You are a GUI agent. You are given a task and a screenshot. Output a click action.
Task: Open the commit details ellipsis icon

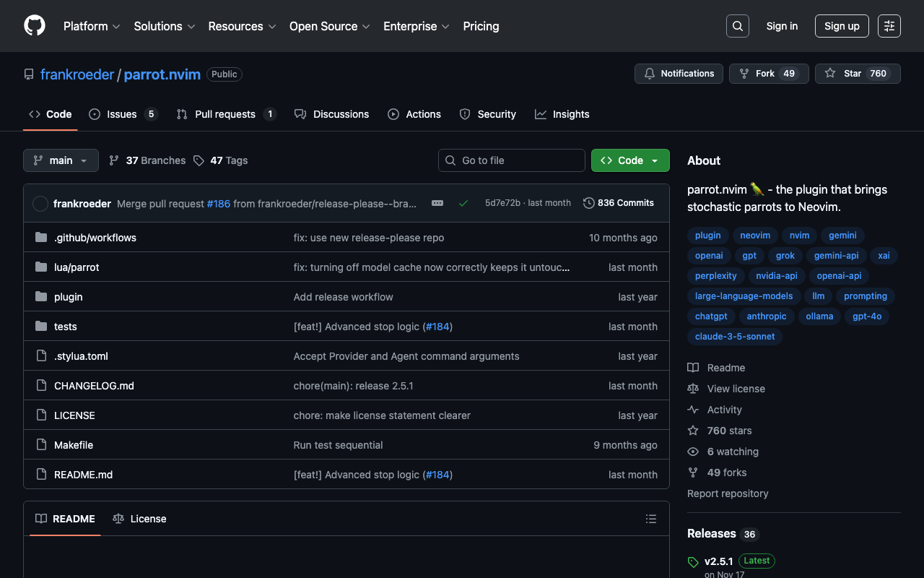point(437,203)
